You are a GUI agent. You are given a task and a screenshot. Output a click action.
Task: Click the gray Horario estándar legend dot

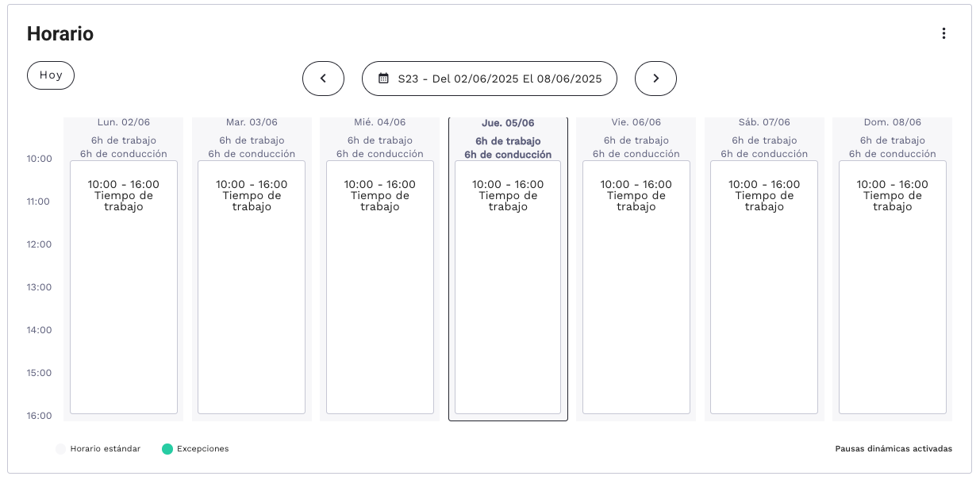click(x=61, y=449)
